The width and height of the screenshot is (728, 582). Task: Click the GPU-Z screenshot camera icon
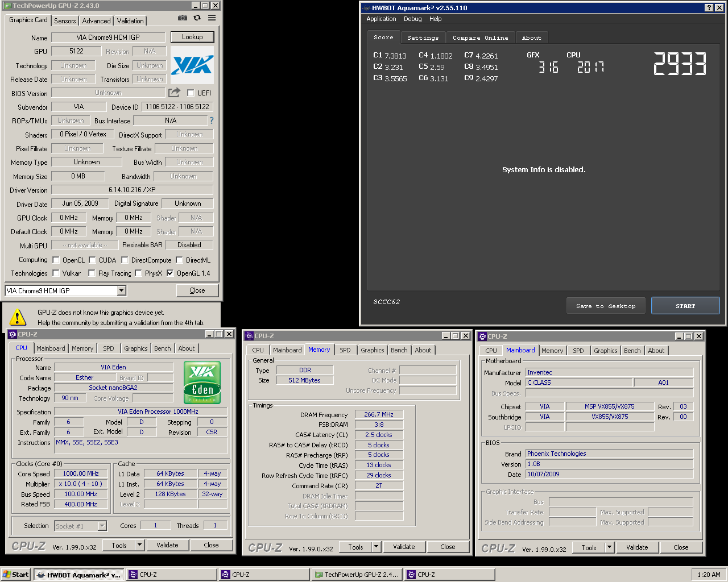coord(182,18)
